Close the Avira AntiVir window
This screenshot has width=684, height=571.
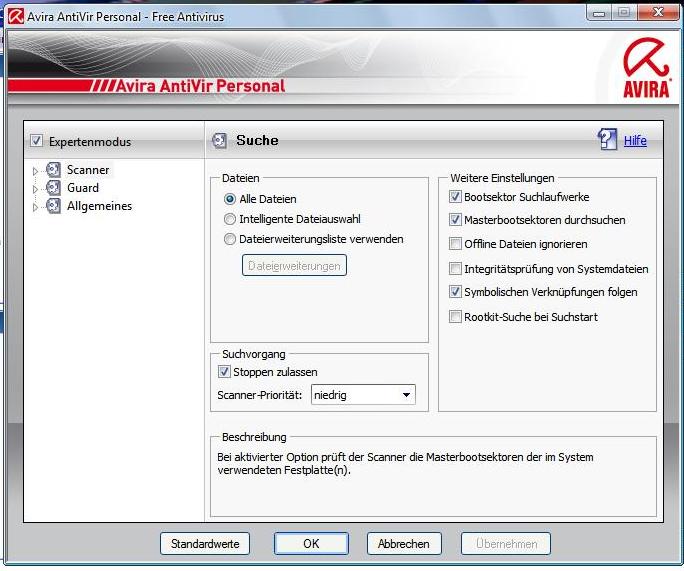point(658,13)
